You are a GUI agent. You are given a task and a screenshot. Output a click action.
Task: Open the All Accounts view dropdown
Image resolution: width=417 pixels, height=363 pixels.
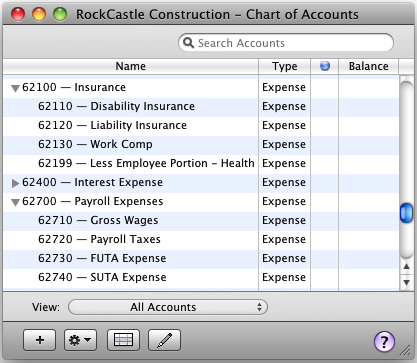pyautogui.click(x=168, y=307)
